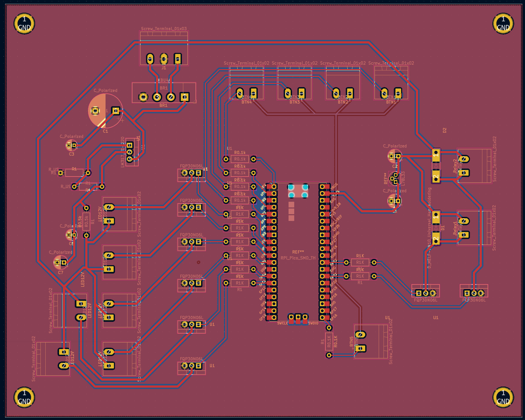The image size is (525, 420).
Task: Select the vertical R0.1K resistor beside BTN5
Action: click(329, 342)
